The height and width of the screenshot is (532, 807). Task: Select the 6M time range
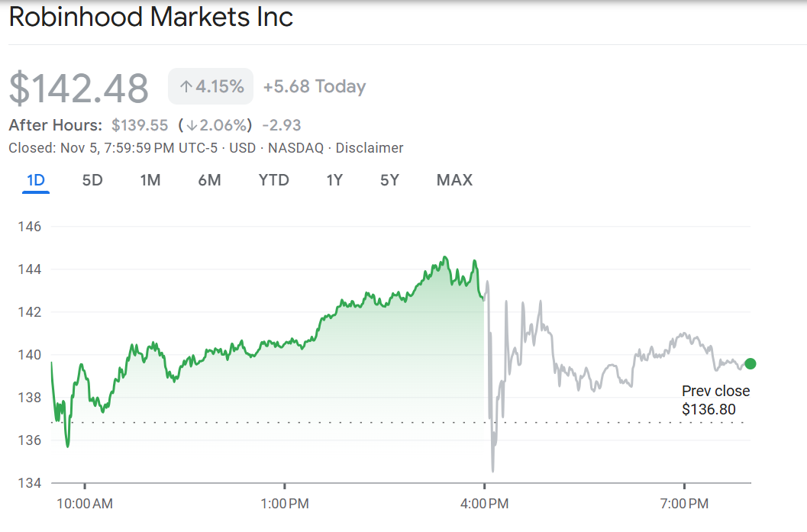click(x=209, y=180)
